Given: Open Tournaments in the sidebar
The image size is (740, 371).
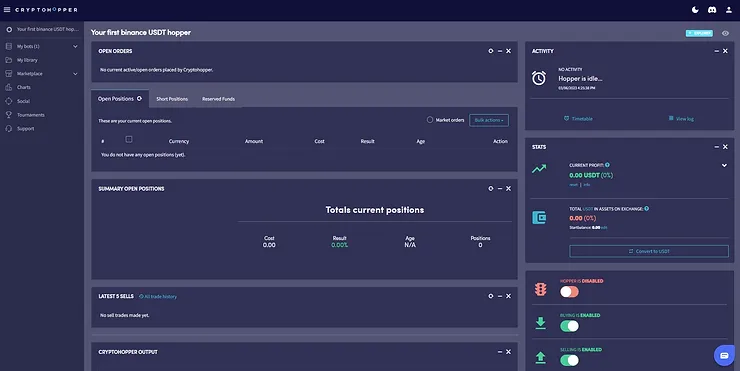Looking at the screenshot, I should [x=31, y=115].
